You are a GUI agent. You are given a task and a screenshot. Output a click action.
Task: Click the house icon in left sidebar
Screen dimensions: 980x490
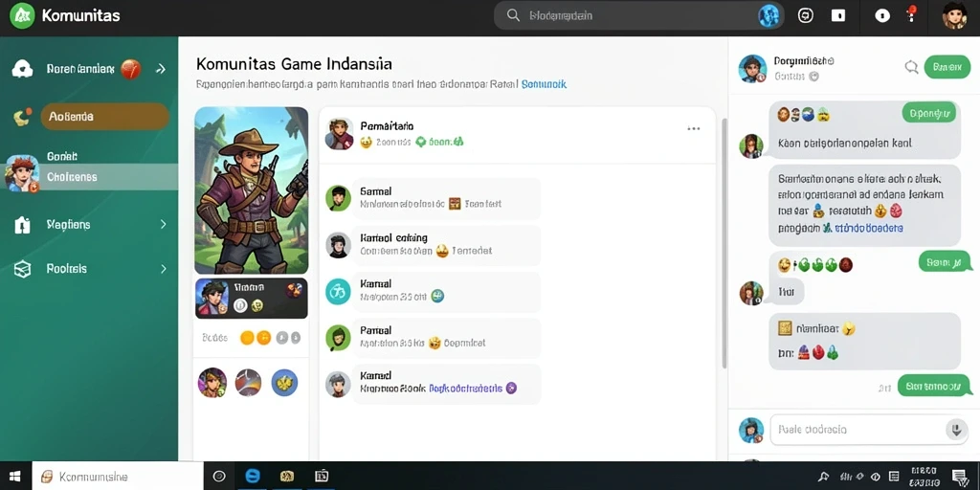click(22, 224)
